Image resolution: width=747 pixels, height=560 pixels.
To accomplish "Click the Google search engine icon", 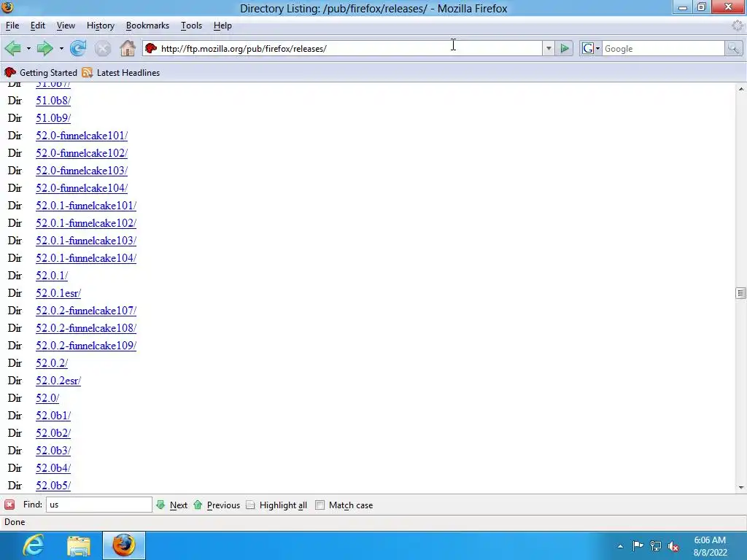I will pyautogui.click(x=588, y=48).
